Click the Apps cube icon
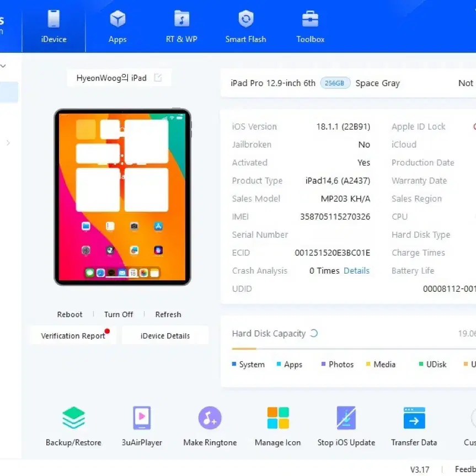Image resolution: width=476 pixels, height=476 pixels. pyautogui.click(x=117, y=19)
